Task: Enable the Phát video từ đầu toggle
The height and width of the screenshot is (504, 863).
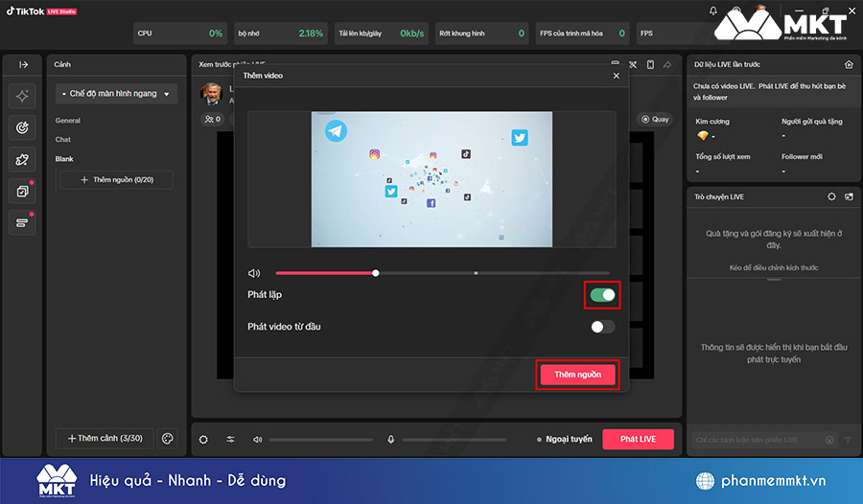Action: coord(602,327)
